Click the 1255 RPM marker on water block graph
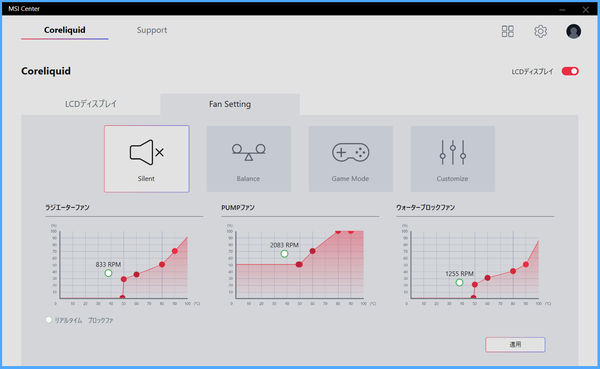 (x=459, y=282)
